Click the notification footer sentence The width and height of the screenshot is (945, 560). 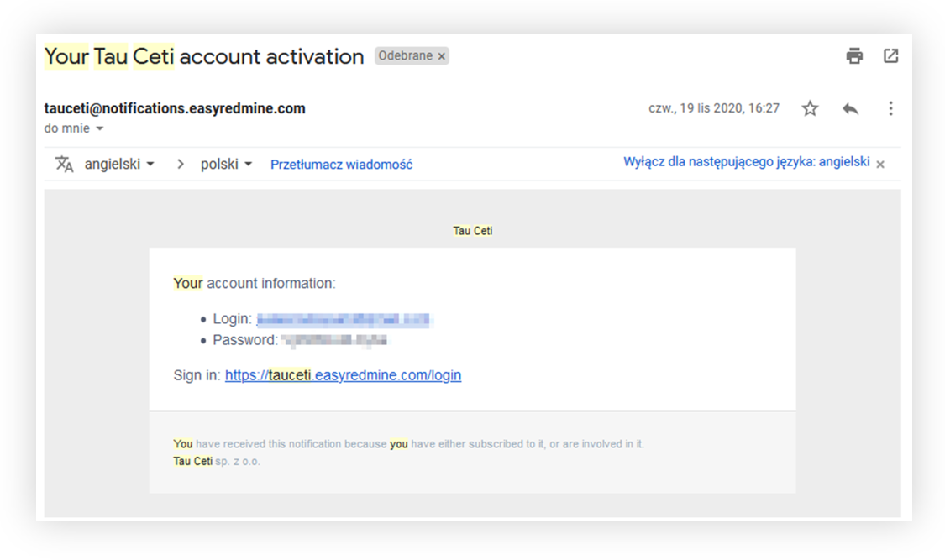point(408,444)
